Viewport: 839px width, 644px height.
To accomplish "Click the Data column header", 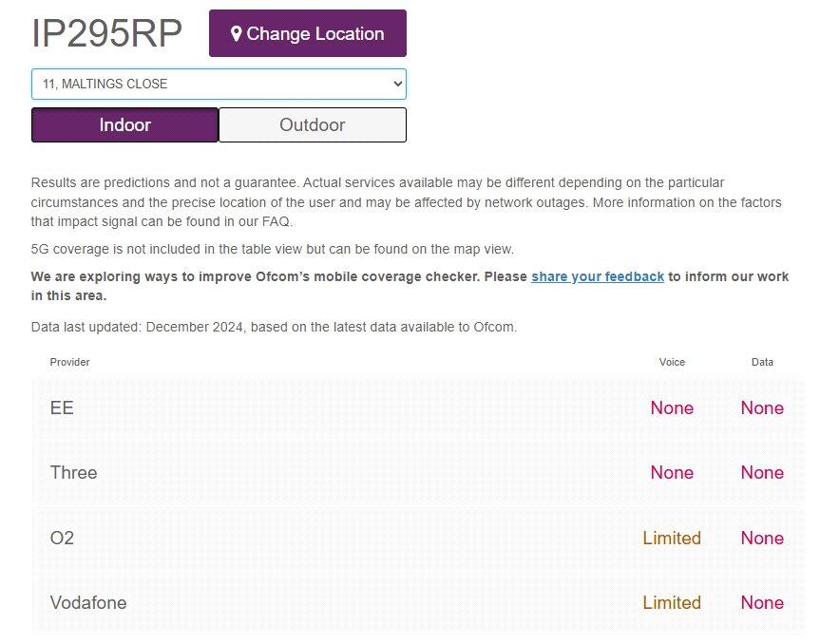I will (762, 362).
